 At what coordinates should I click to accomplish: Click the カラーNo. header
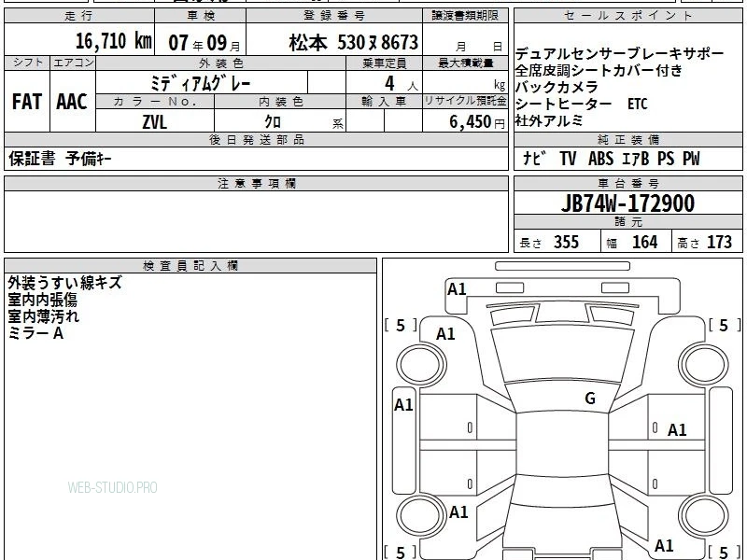155,101
